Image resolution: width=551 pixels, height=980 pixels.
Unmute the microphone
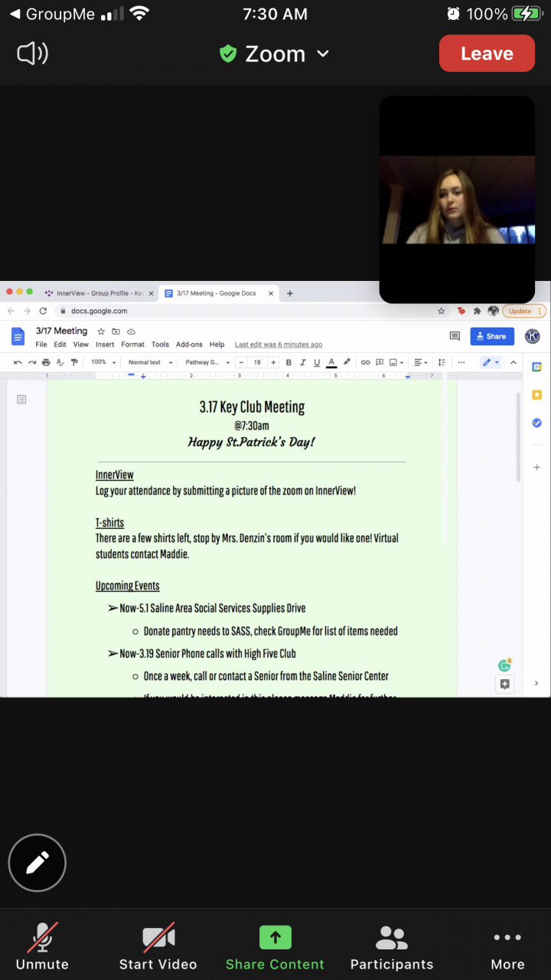[x=42, y=946]
